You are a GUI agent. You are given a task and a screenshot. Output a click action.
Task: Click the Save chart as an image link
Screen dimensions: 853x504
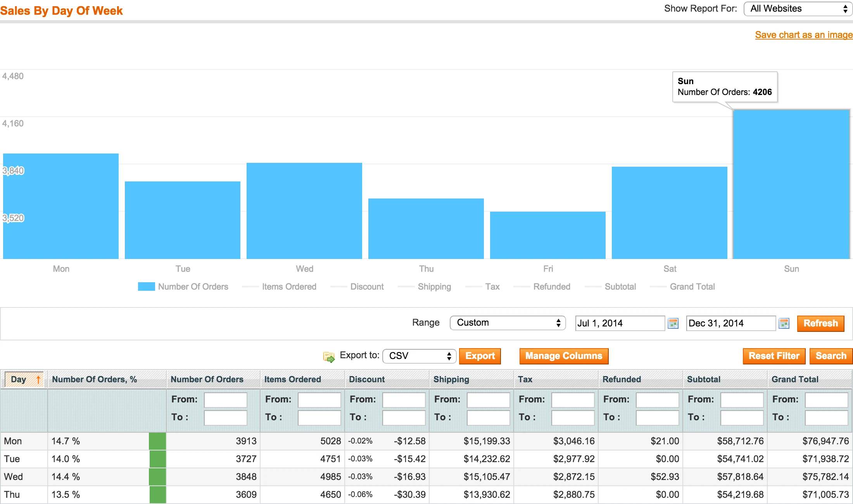tap(803, 35)
